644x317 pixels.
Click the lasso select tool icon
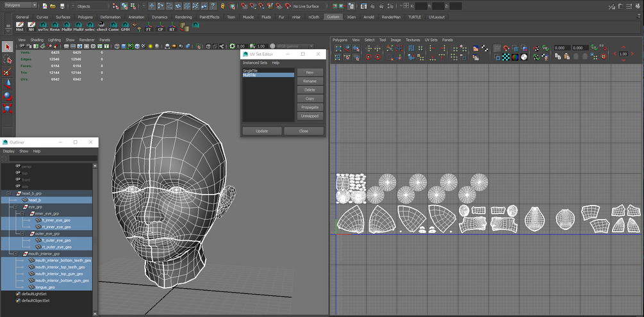click(x=7, y=59)
